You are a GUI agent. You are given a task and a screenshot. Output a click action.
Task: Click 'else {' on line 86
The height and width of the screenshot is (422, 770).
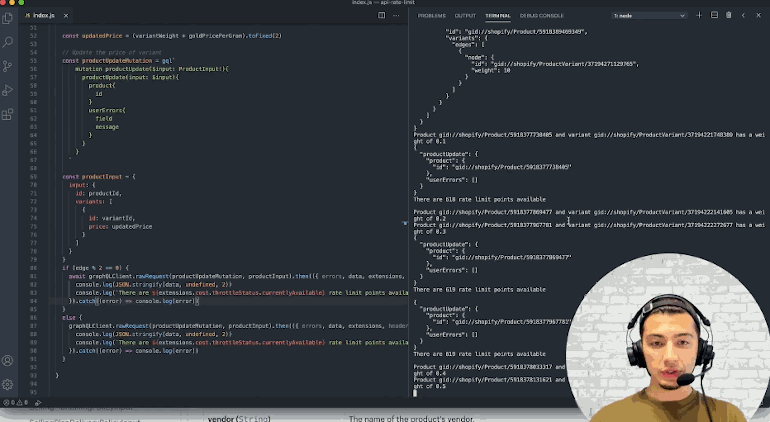tap(72, 318)
